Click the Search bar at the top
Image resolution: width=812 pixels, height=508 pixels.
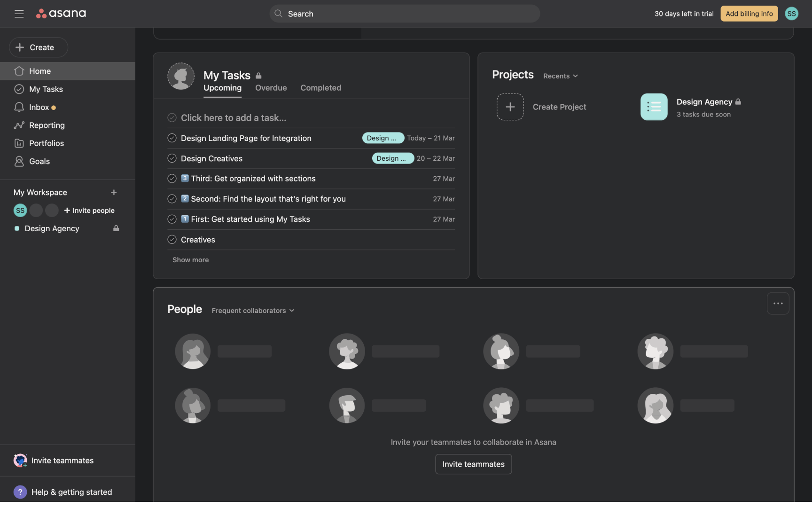[404, 14]
